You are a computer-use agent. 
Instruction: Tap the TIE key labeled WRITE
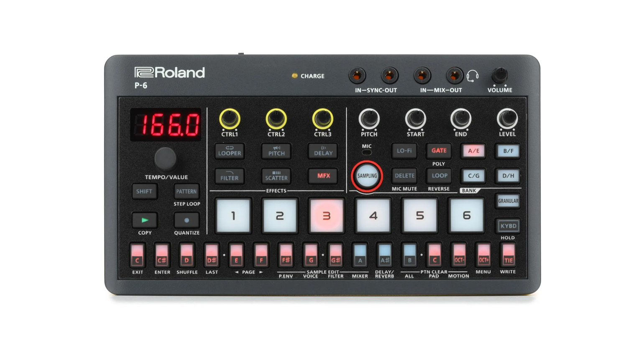(509, 255)
